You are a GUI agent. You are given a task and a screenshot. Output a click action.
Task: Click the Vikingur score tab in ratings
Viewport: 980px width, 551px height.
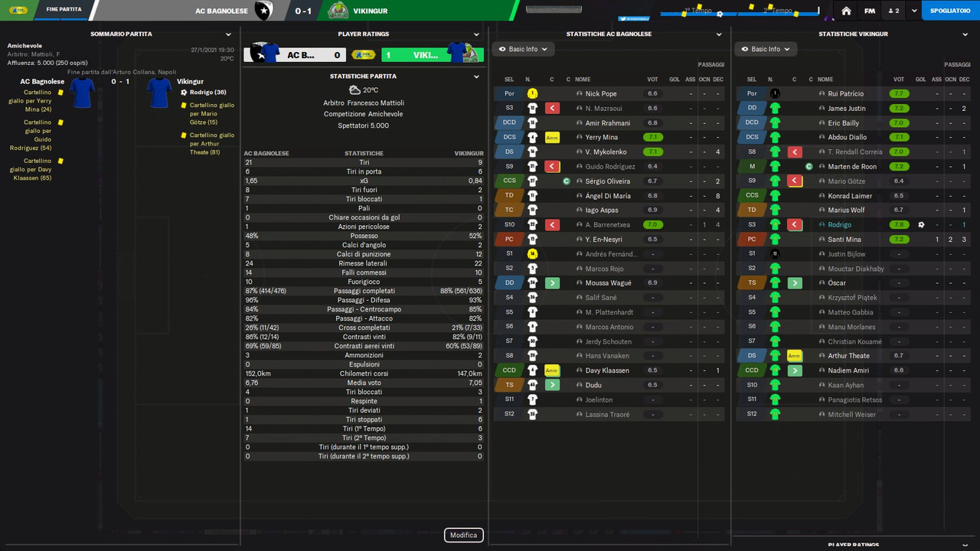pyautogui.click(x=431, y=55)
